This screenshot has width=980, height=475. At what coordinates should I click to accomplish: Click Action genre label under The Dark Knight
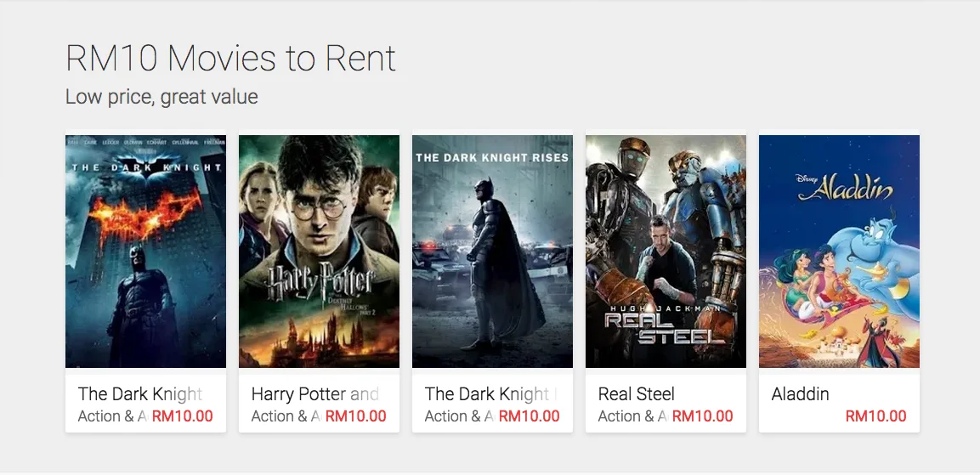[111, 416]
